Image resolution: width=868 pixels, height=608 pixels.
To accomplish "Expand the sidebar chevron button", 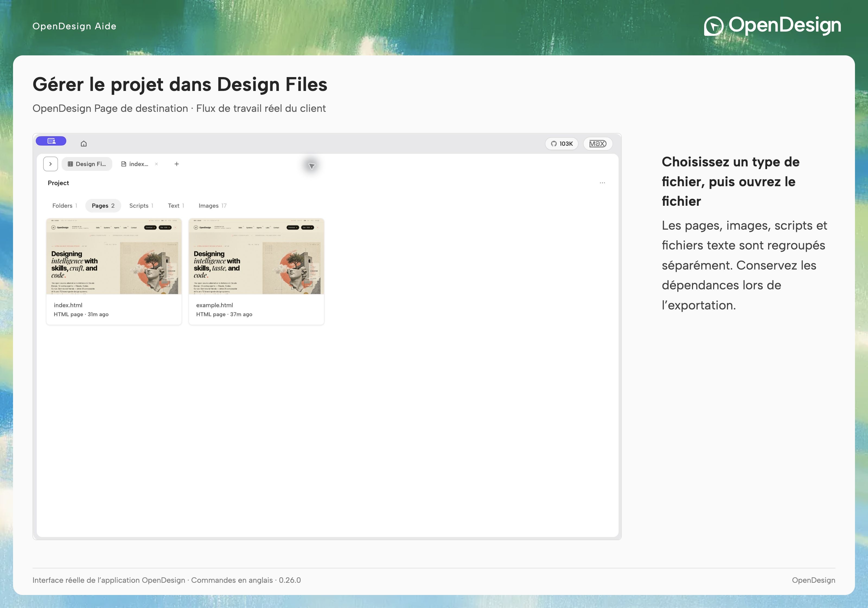I will click(x=51, y=164).
